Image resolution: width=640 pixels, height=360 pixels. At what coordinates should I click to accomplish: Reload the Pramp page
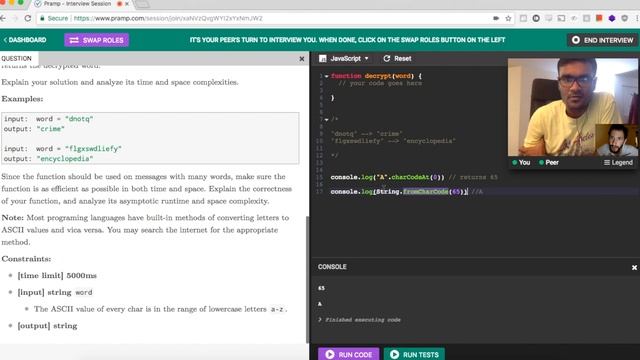coord(28,18)
